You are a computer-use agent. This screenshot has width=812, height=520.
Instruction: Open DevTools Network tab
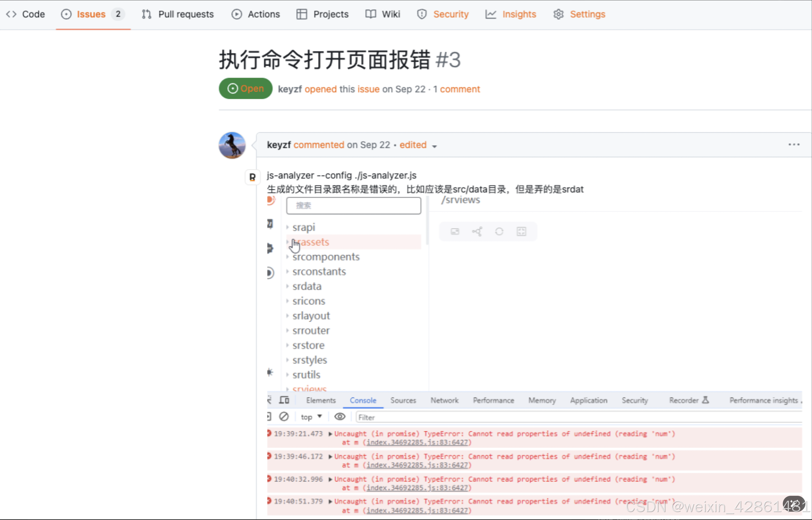point(444,401)
